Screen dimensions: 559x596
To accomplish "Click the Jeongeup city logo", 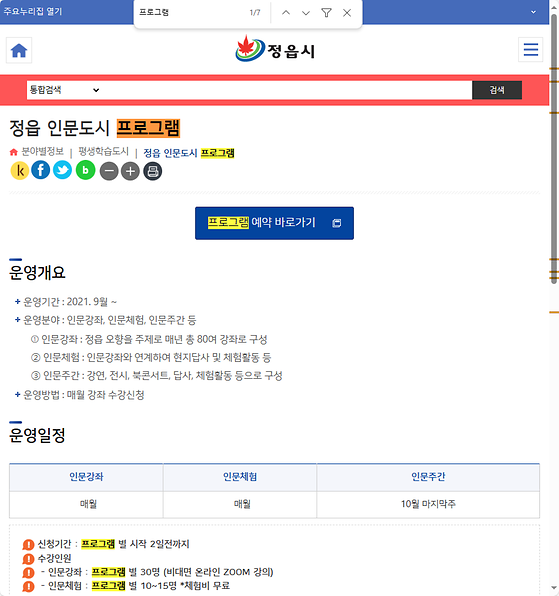I will pos(275,49).
